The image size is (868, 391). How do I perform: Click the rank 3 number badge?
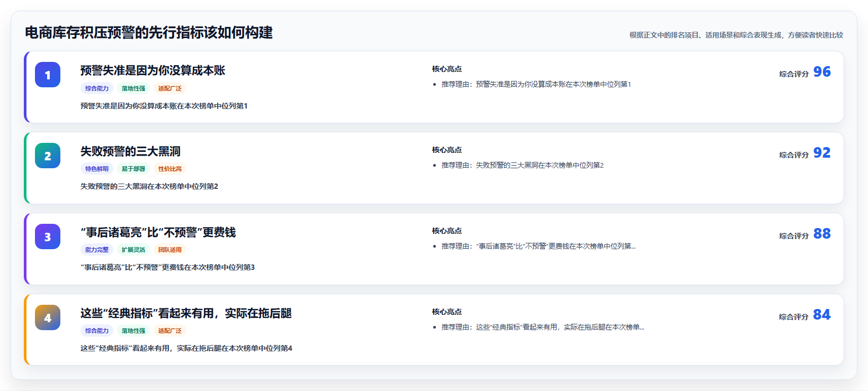tap(48, 237)
